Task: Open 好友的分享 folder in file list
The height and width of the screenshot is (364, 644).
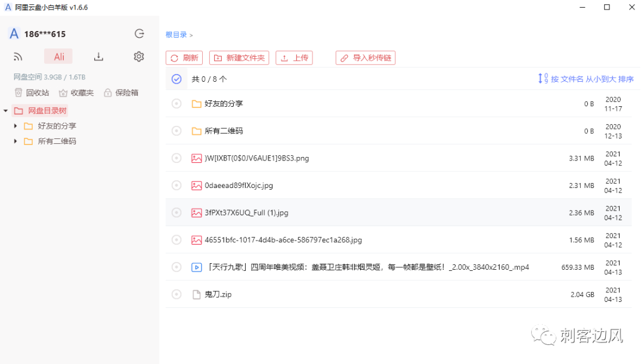Action: [x=224, y=103]
